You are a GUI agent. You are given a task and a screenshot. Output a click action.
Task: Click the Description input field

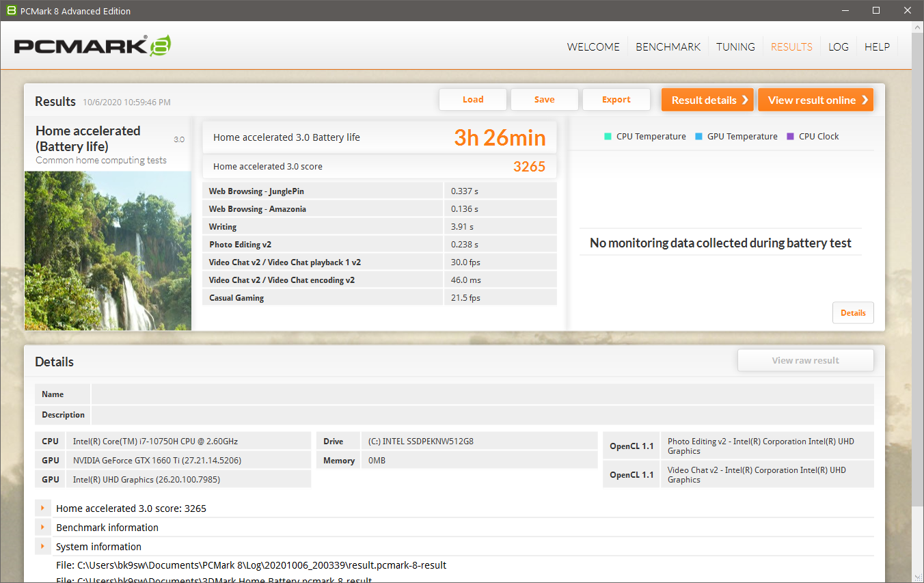[x=483, y=415]
